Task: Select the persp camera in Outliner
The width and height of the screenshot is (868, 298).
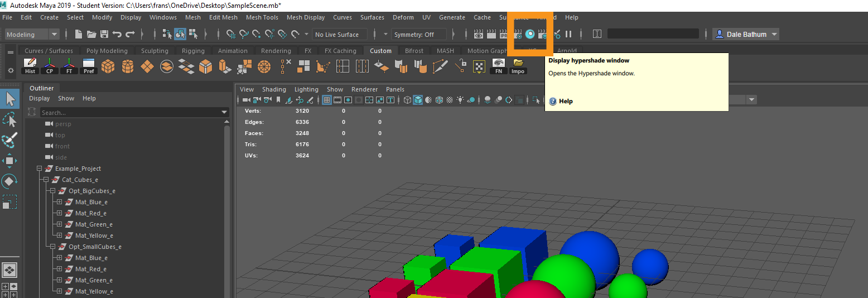Action: [63, 124]
